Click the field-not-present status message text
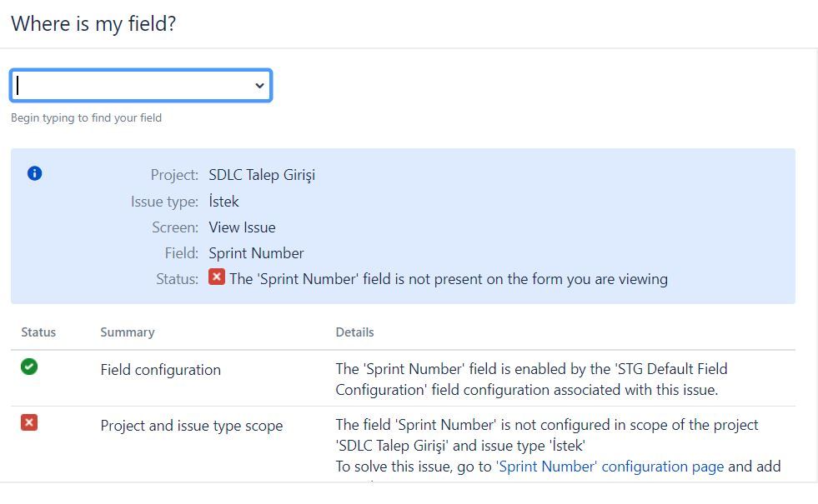The image size is (818, 504). [449, 279]
